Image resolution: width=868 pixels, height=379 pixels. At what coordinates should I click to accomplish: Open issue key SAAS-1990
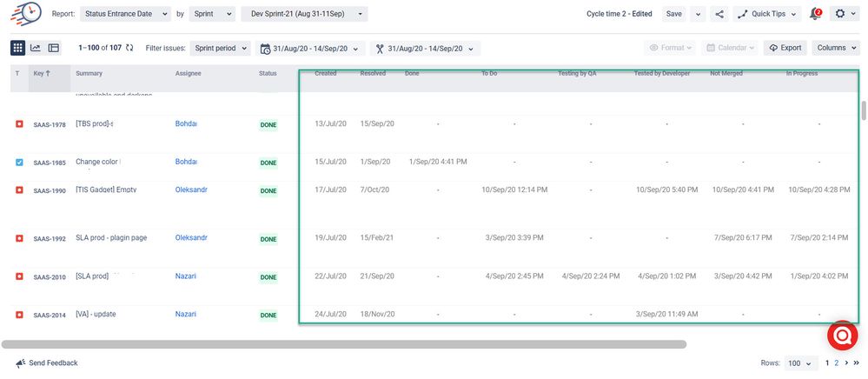tap(50, 190)
